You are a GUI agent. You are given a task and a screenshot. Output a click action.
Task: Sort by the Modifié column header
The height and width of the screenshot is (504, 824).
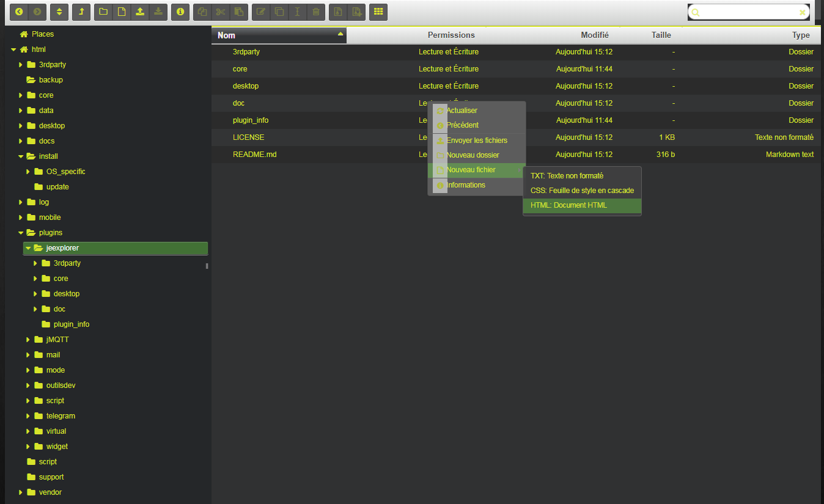click(x=553, y=35)
